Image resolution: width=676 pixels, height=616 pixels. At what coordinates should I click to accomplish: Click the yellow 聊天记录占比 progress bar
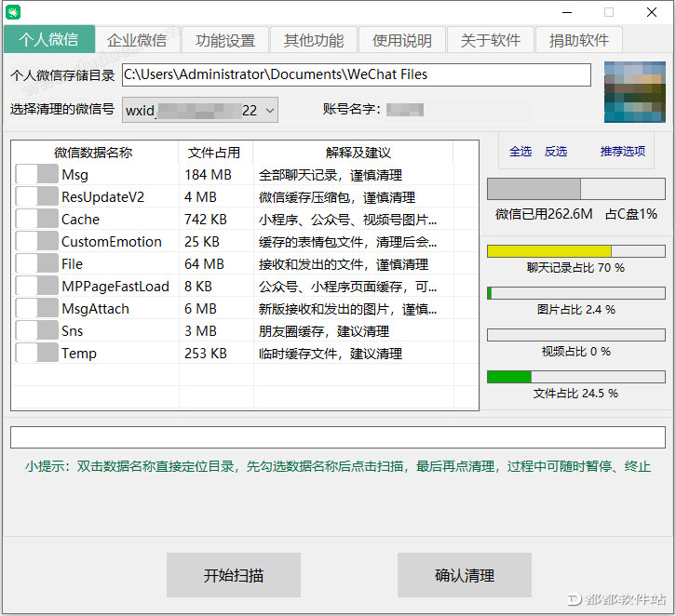coord(576,251)
